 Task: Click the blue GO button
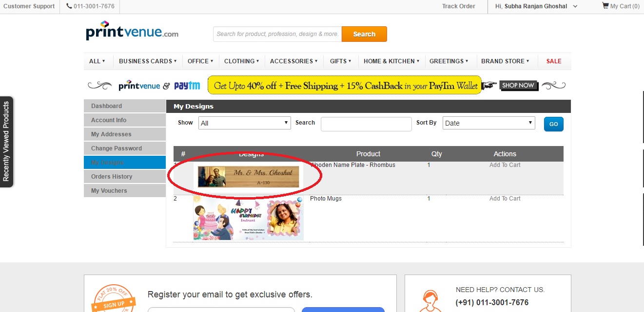coord(553,124)
